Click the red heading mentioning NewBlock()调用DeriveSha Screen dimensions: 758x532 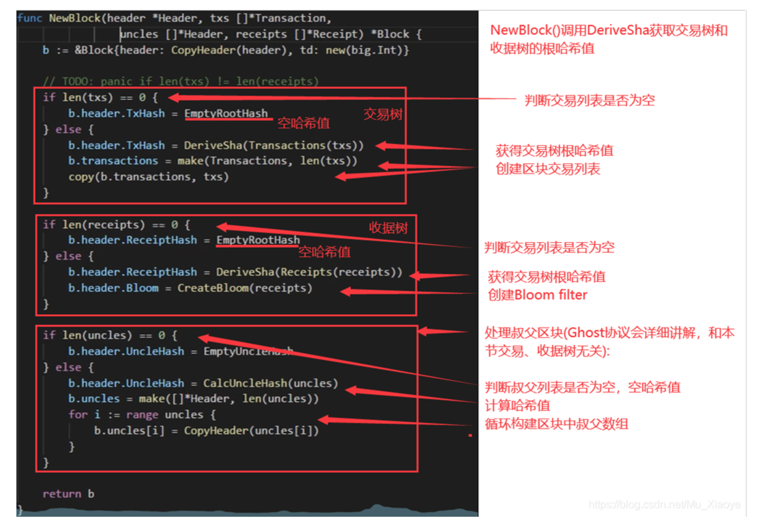[609, 30]
